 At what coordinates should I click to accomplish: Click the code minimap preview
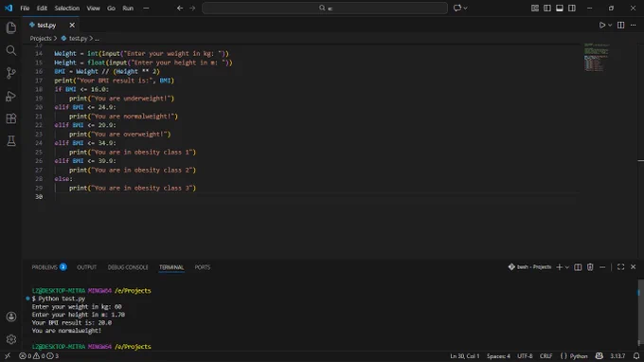click(x=597, y=57)
